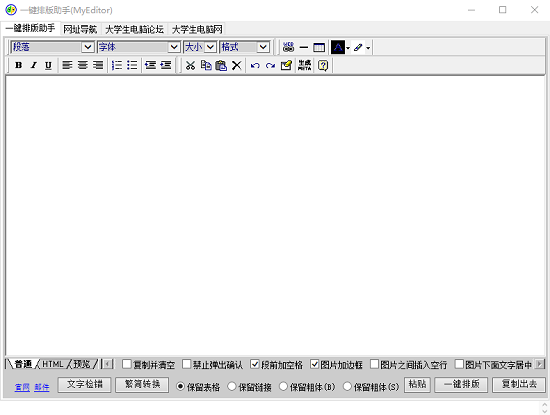550x415 pixels.
Task: Select the 普通 editing mode tab
Action: [x=23, y=364]
